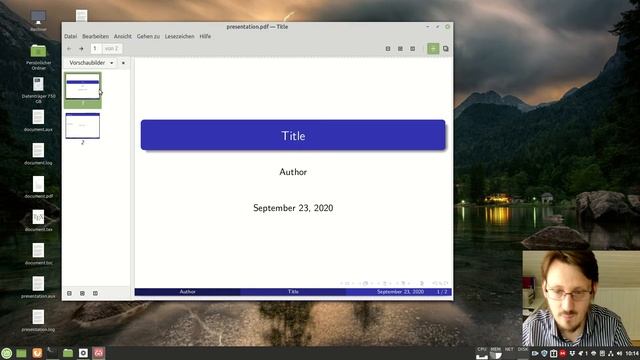The image size is (640, 360).
Task: Click the blue Title block on slide
Action: tap(293, 135)
